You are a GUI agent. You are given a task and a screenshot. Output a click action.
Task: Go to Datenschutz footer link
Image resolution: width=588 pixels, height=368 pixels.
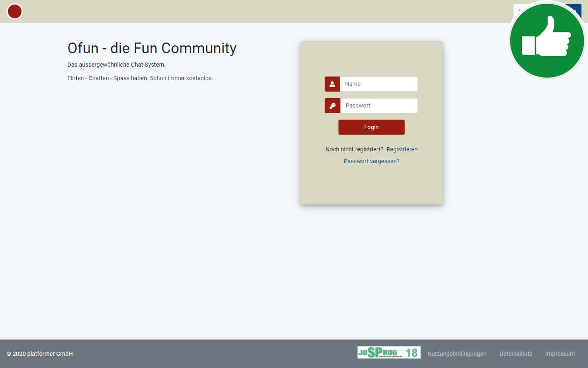coord(515,354)
